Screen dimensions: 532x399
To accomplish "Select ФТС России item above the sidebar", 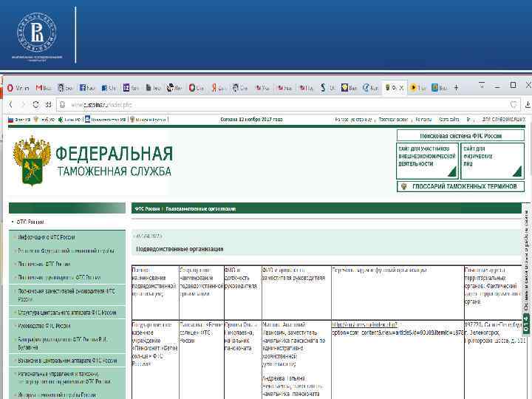I will click(30, 222).
